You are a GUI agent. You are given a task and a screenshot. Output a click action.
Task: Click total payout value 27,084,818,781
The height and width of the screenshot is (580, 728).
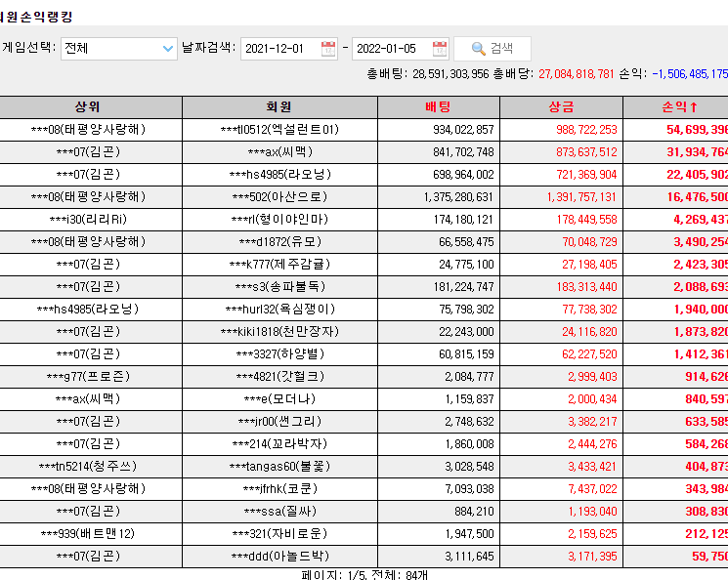click(577, 74)
